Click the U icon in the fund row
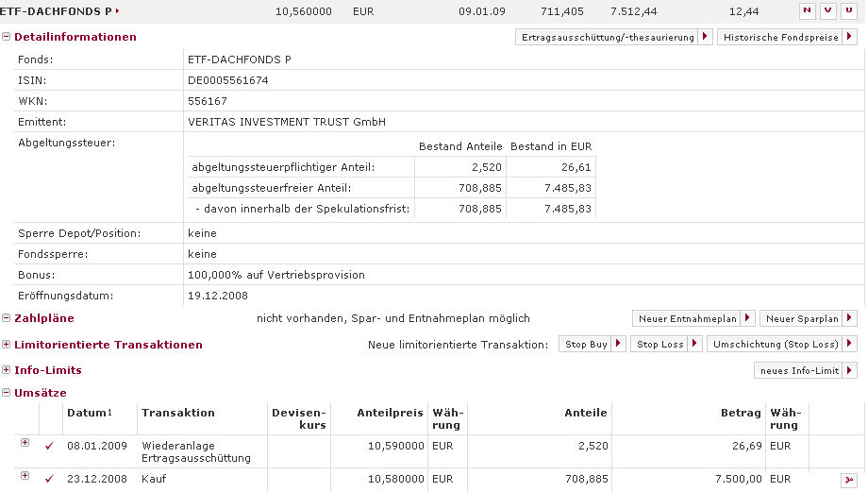The height and width of the screenshot is (492, 868). point(848,10)
